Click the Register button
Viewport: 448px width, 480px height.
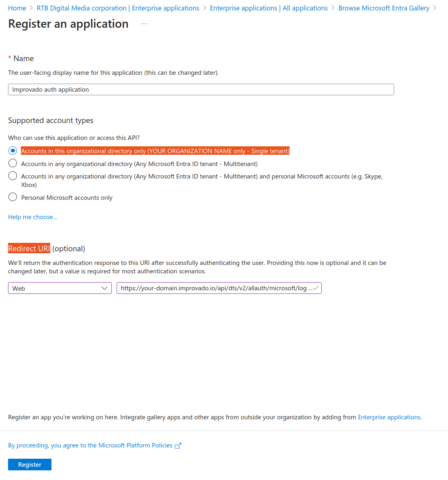click(30, 464)
